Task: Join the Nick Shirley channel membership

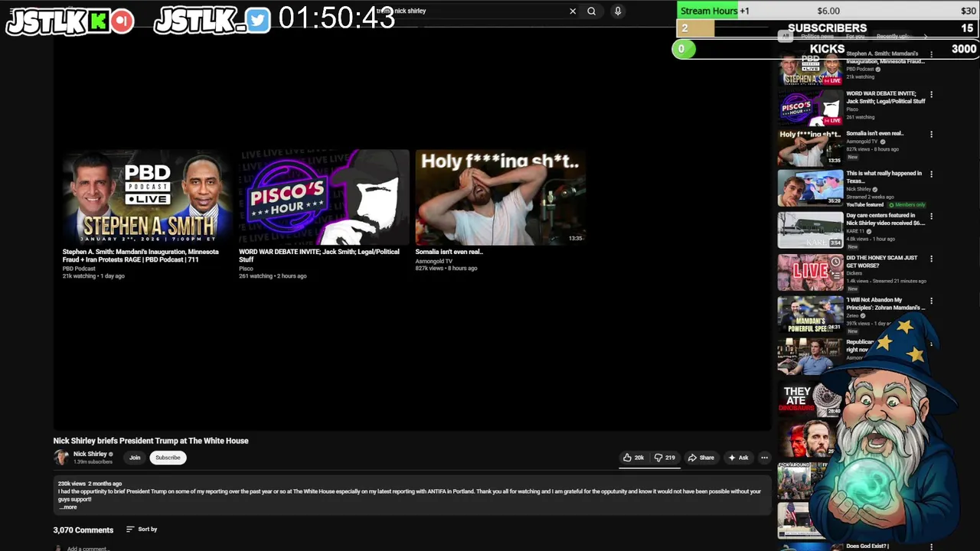Action: (135, 458)
